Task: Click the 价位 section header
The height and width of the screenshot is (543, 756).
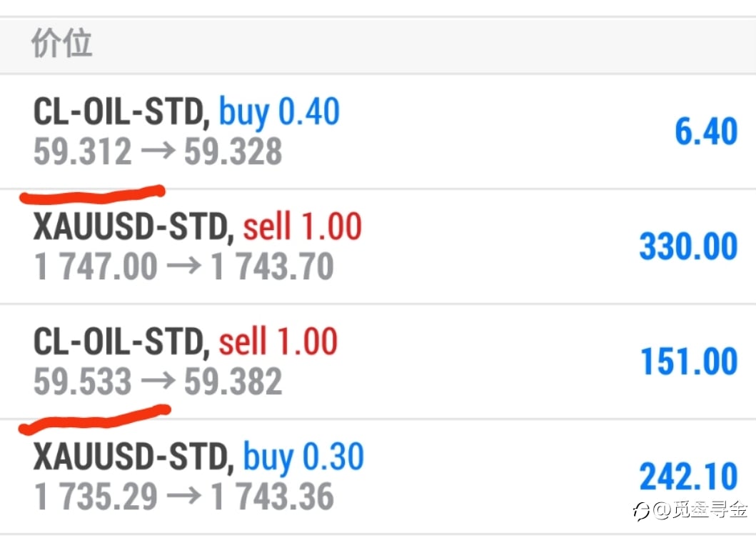Action: click(x=61, y=43)
